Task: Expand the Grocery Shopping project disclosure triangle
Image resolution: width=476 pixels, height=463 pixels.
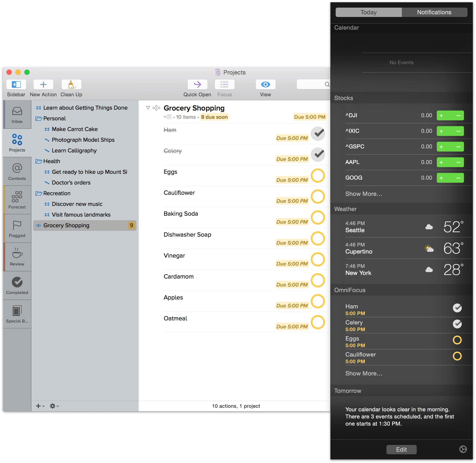Action: 148,107
